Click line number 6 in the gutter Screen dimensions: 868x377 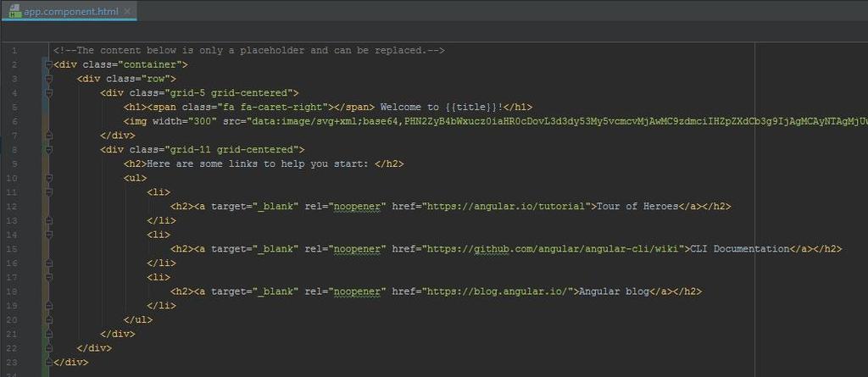(x=14, y=121)
